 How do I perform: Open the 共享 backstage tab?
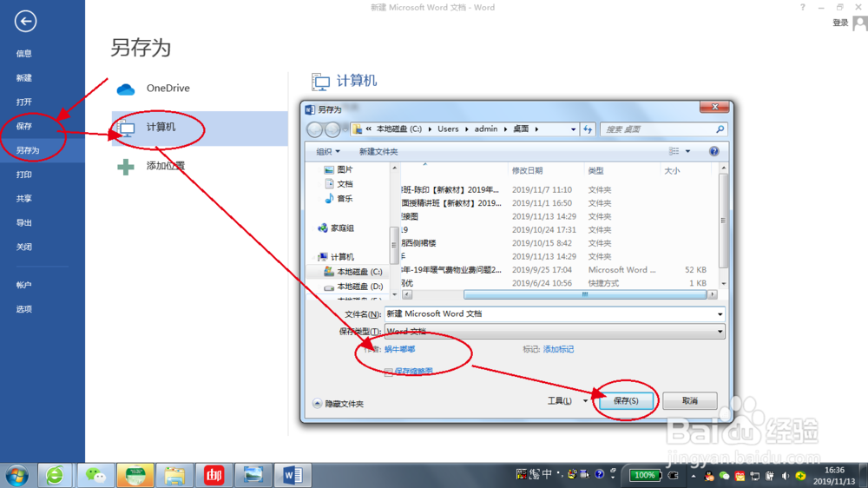pos(23,199)
